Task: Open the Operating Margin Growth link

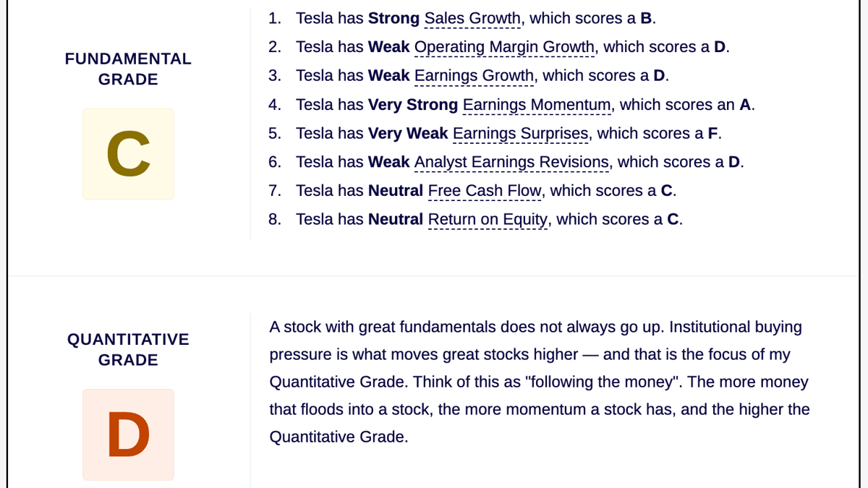Action: click(504, 48)
